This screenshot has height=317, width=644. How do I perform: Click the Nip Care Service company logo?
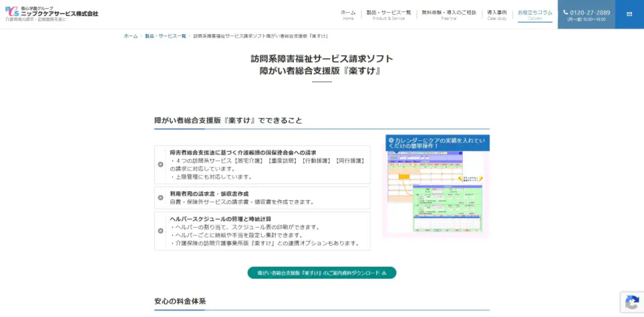click(x=52, y=13)
